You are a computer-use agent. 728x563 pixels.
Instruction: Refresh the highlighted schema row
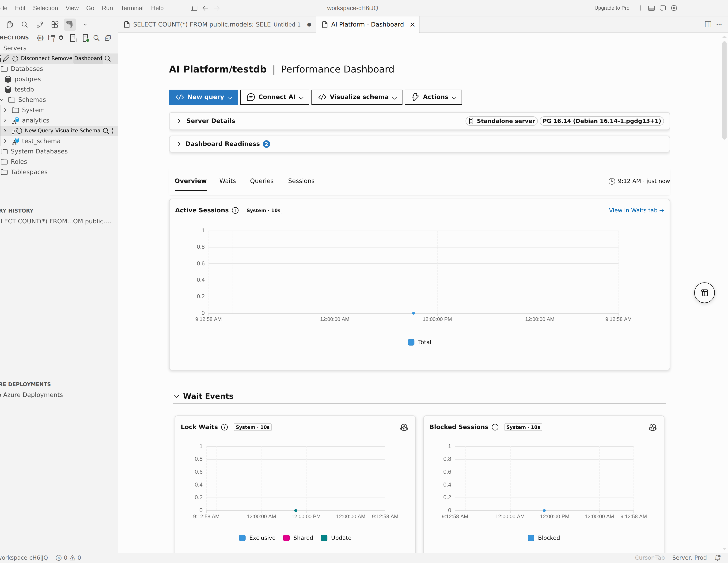click(19, 131)
